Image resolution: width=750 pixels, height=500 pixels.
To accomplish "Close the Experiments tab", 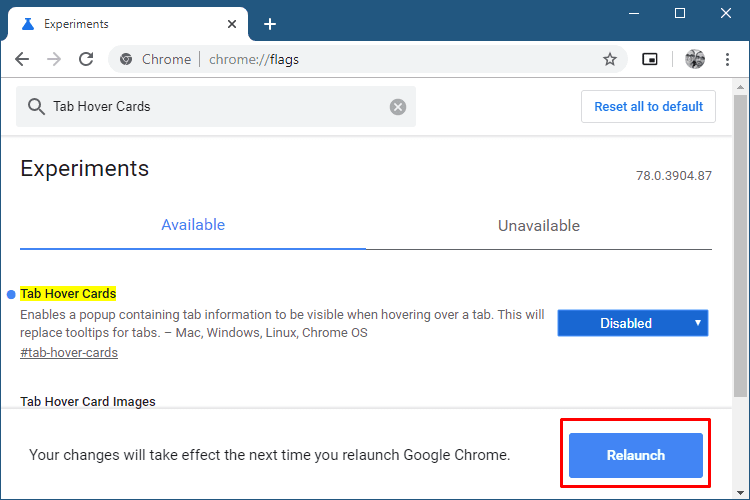I will tap(232, 24).
